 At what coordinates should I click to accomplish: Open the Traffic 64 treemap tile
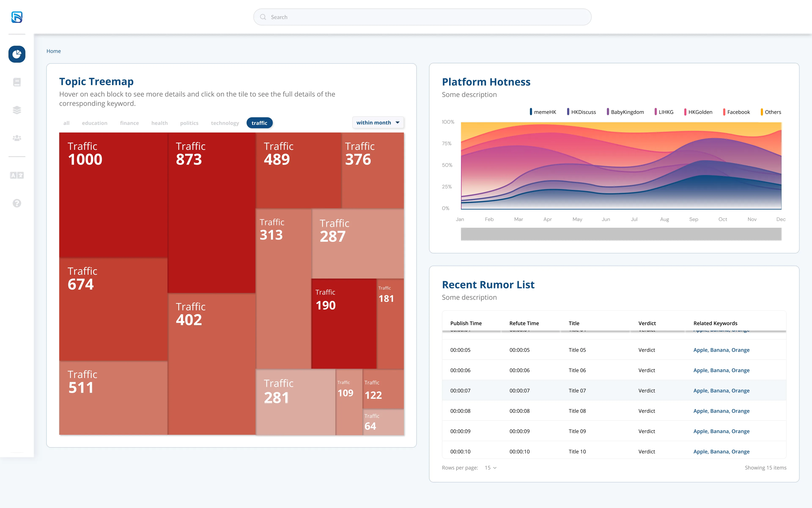coord(383,422)
